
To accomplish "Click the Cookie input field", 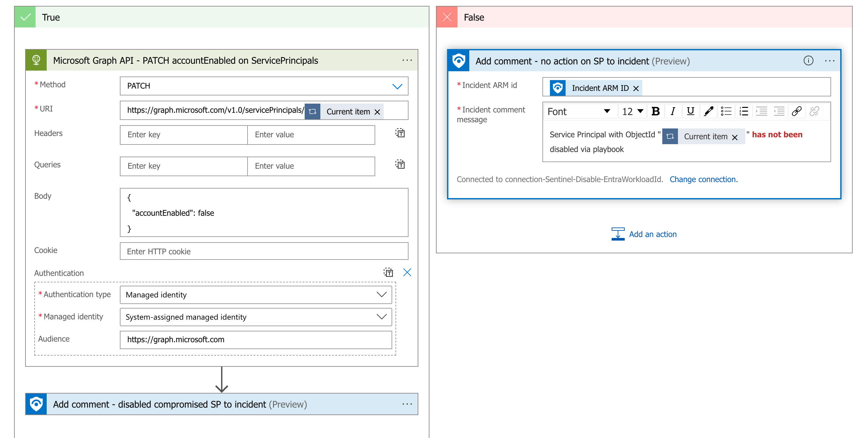I will (x=264, y=251).
